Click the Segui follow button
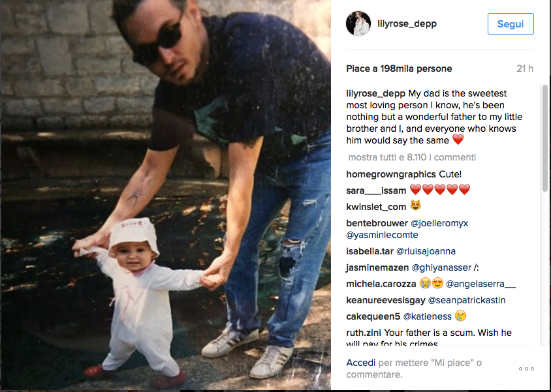551x392 pixels. (511, 24)
